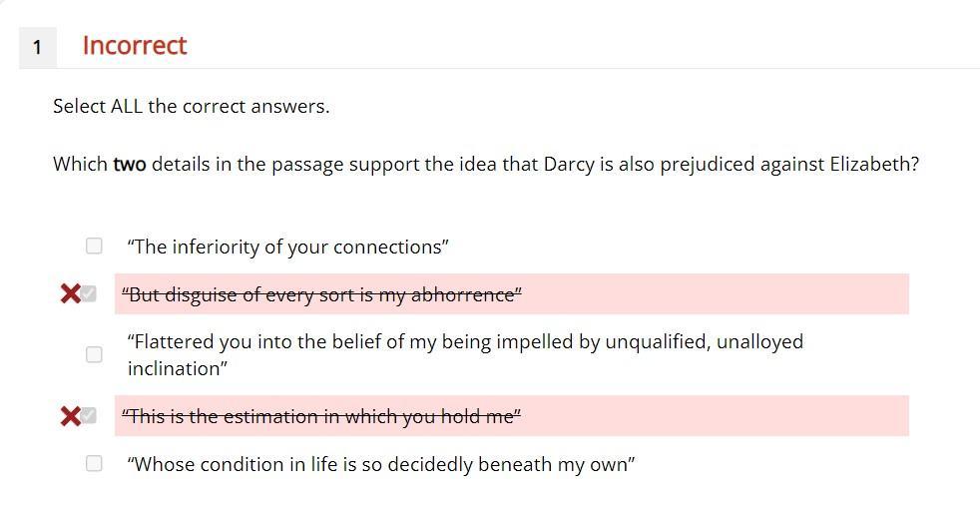Check the "inferiority of your connections" checkbox

[94, 246]
